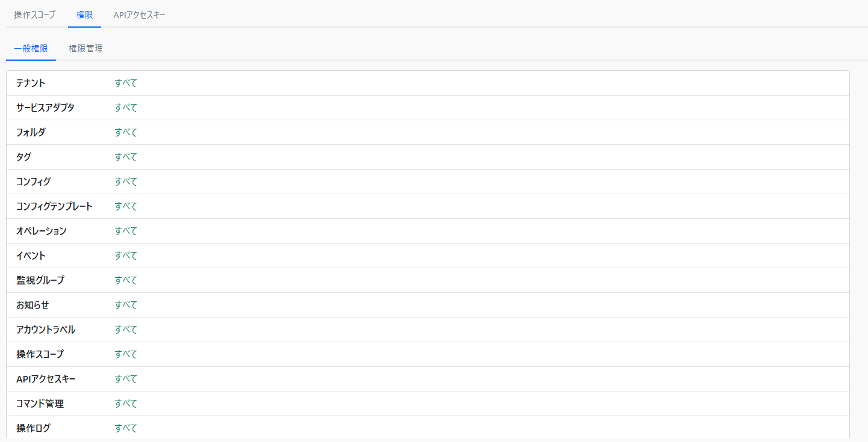Image resolution: width=868 pixels, height=442 pixels.
Task: Switch to the 操作スコープ tab
Action: pyautogui.click(x=34, y=15)
